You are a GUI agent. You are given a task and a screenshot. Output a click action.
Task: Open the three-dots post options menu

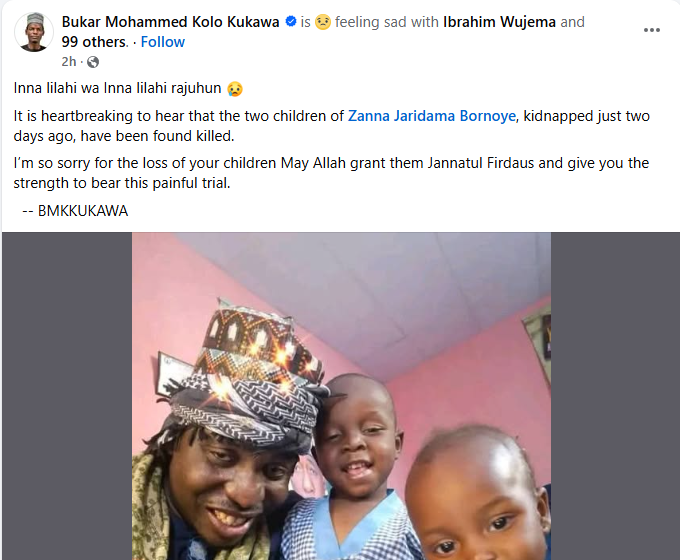pyautogui.click(x=651, y=30)
